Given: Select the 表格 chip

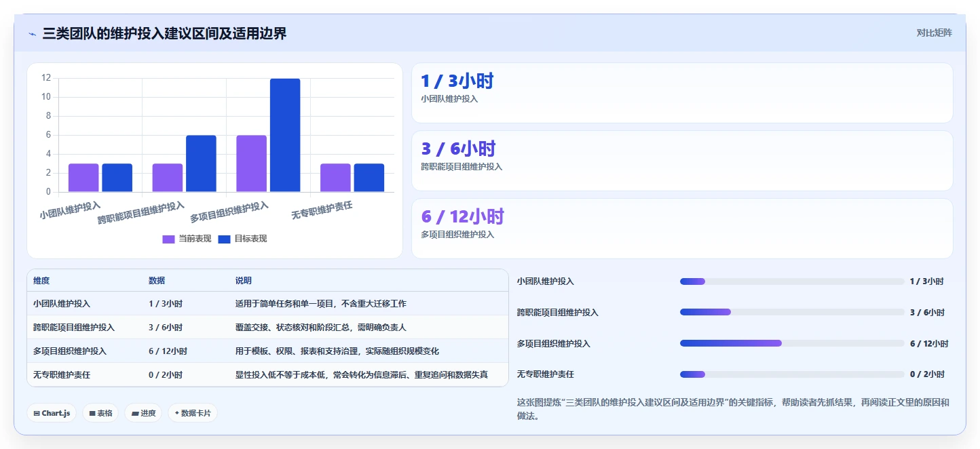Looking at the screenshot, I should 100,413.
